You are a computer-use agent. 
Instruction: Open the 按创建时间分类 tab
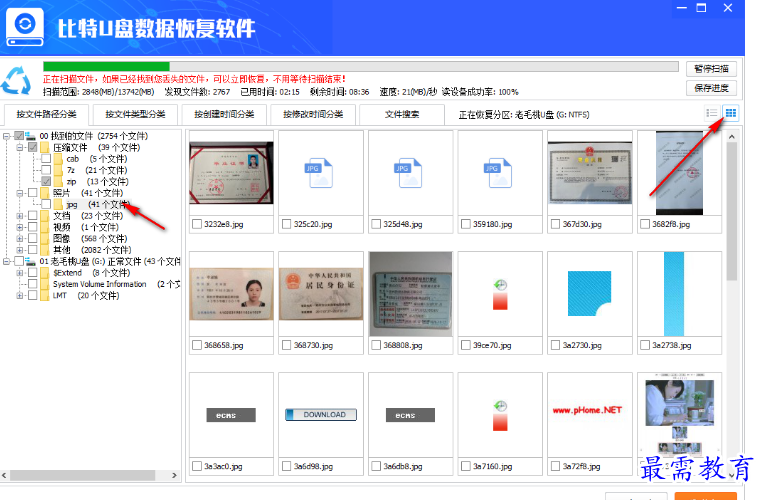pos(224,115)
